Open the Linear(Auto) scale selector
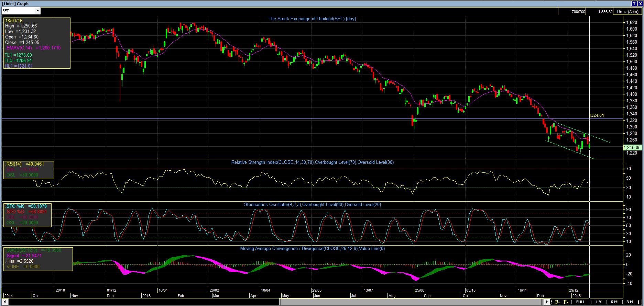Image resolution: width=644 pixels, height=306 pixels. (628, 12)
